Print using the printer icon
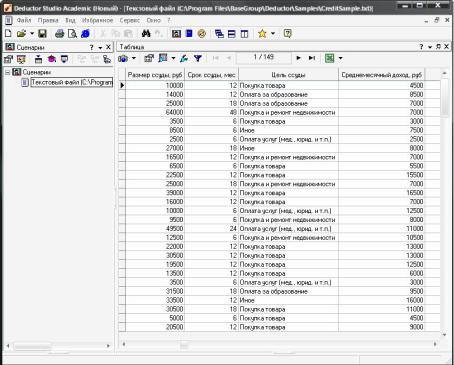This screenshot has height=365, width=454. (x=59, y=33)
